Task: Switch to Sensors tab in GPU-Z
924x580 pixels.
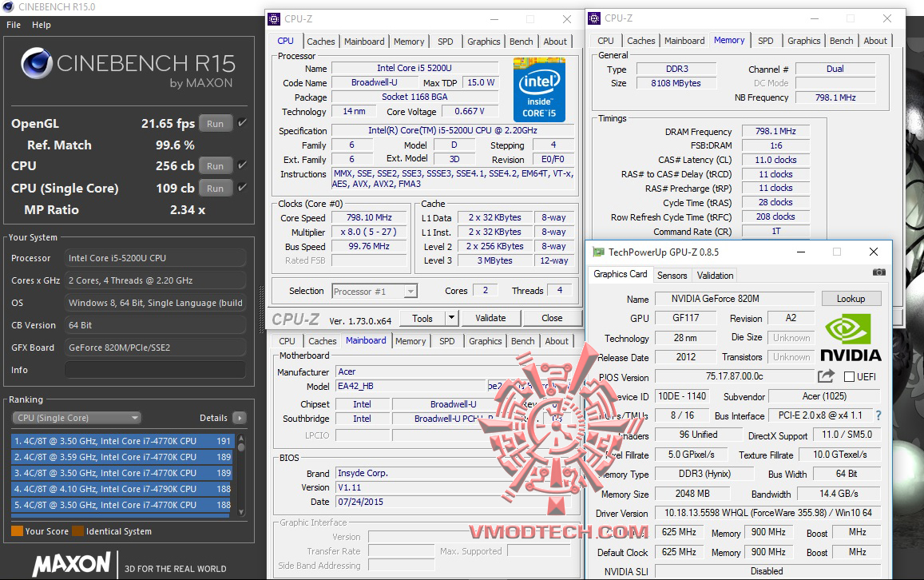Action: (672, 276)
